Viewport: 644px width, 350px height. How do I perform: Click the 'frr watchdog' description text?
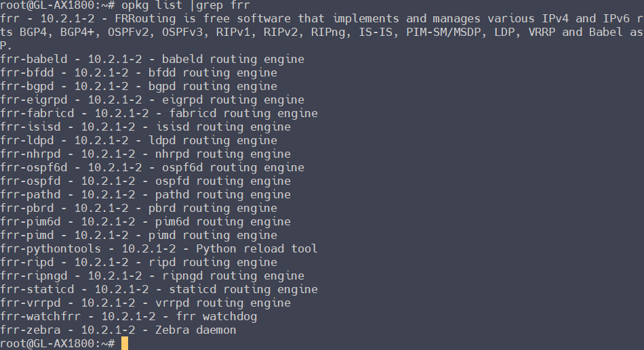(x=216, y=317)
